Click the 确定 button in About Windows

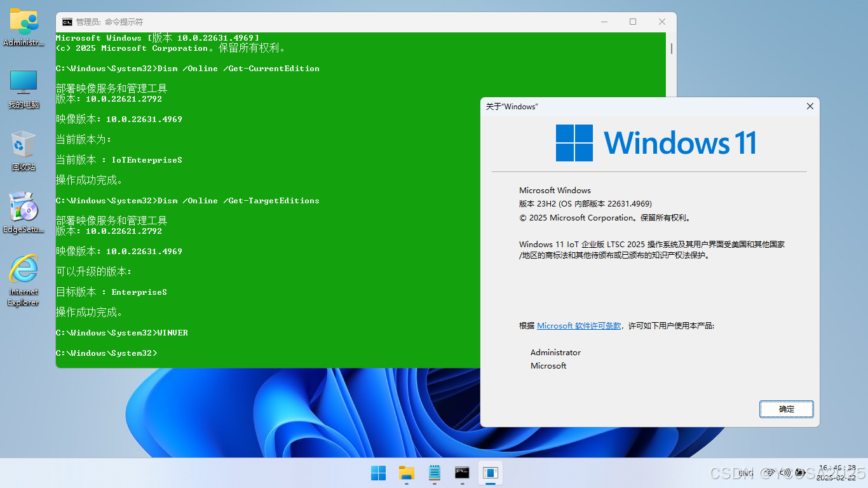786,409
